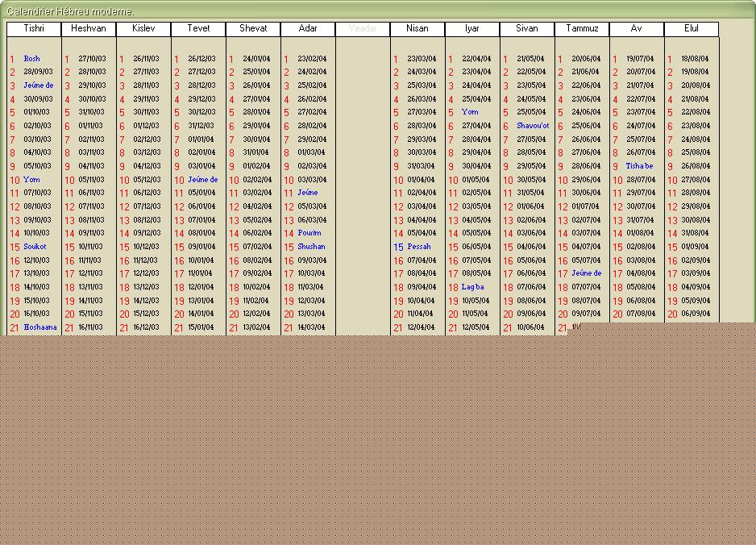Viewport: 756px width, 545px height.
Task: Click date 24/01/04 in Shevat column
Action: [x=256, y=59]
